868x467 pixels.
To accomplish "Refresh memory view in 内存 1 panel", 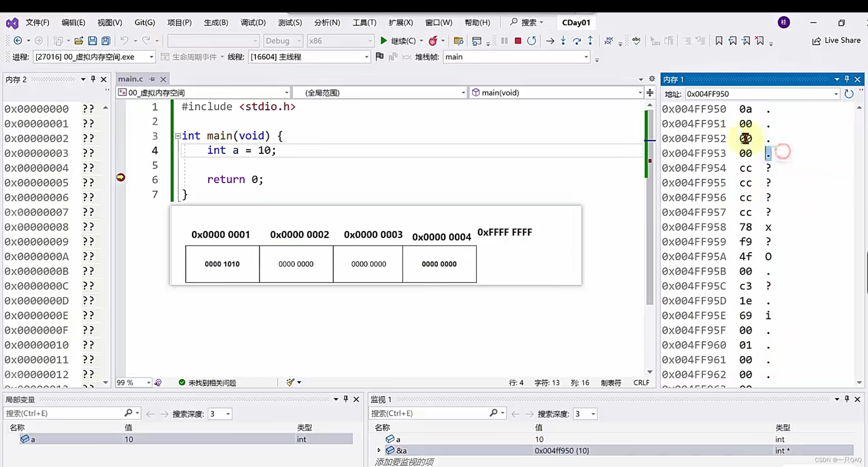I will click(849, 94).
